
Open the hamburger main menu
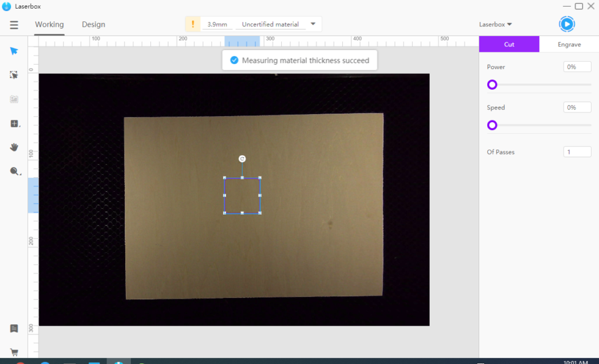(x=14, y=25)
